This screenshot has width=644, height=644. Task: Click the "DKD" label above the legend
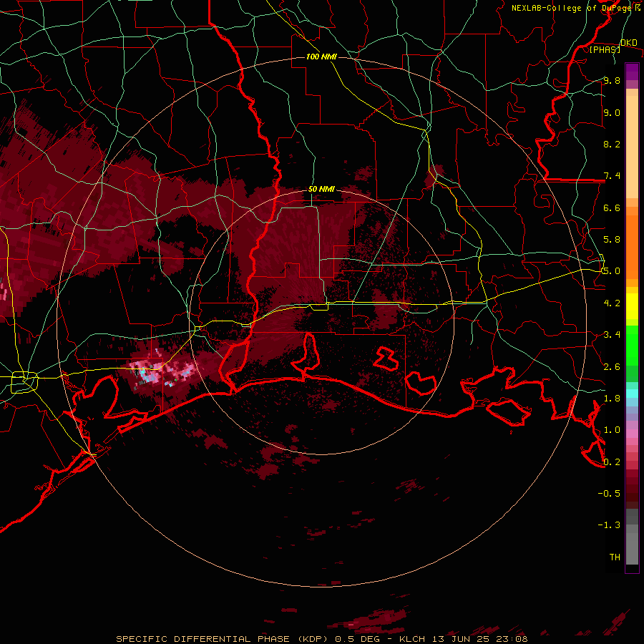[x=629, y=42]
